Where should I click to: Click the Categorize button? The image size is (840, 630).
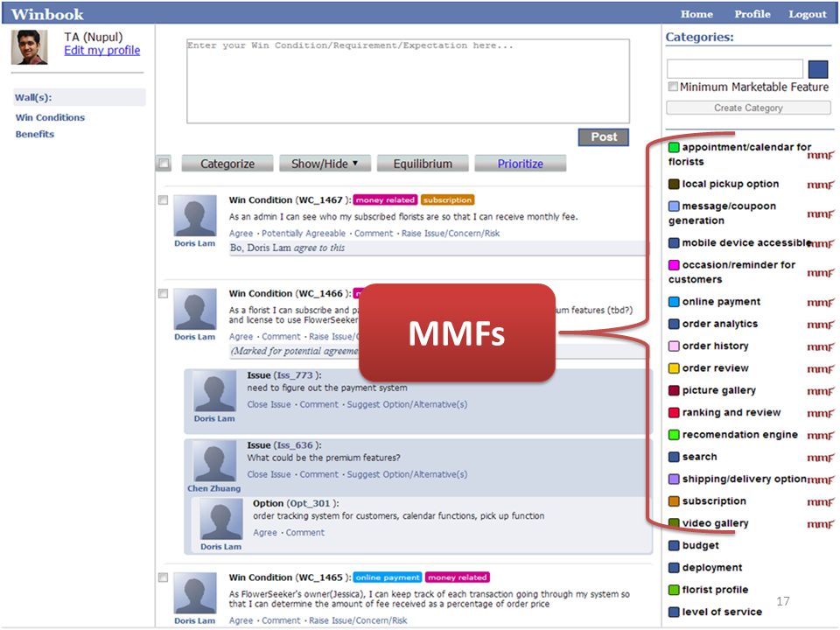click(x=227, y=164)
